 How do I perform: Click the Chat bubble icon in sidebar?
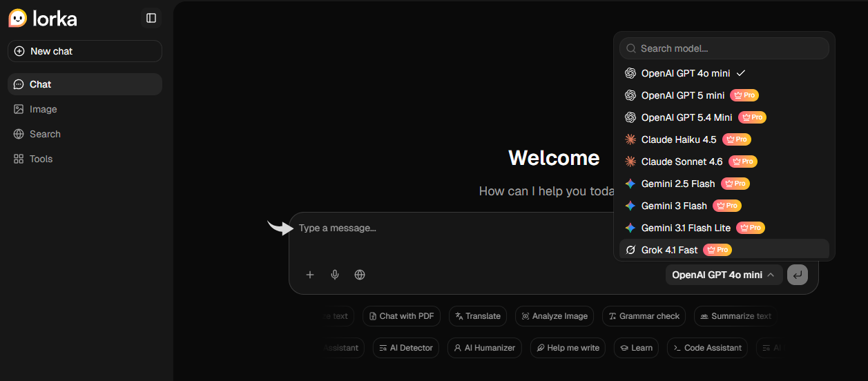(x=19, y=84)
